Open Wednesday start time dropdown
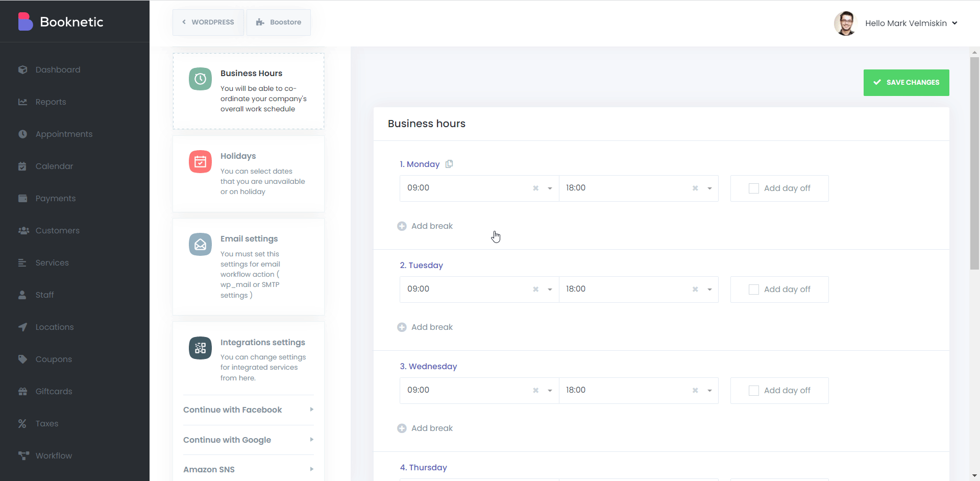This screenshot has height=481, width=980. pyautogui.click(x=550, y=391)
